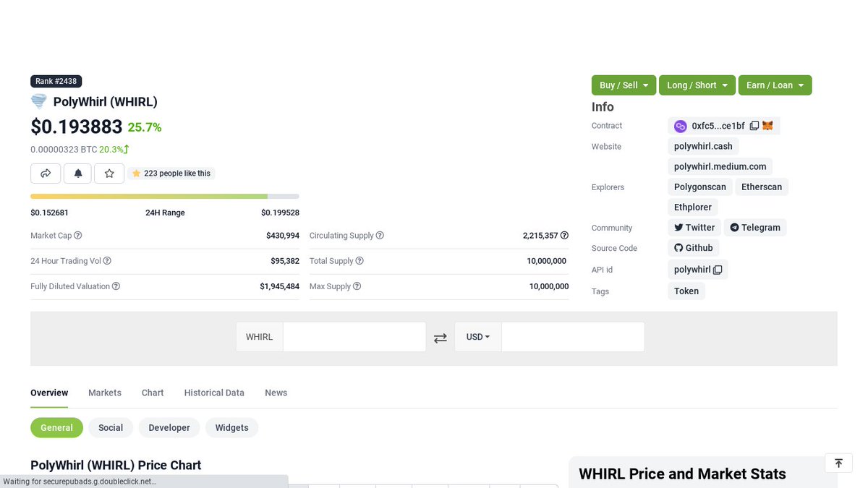Open the Twitter community link
This screenshot has width=868, height=488.
coord(694,227)
